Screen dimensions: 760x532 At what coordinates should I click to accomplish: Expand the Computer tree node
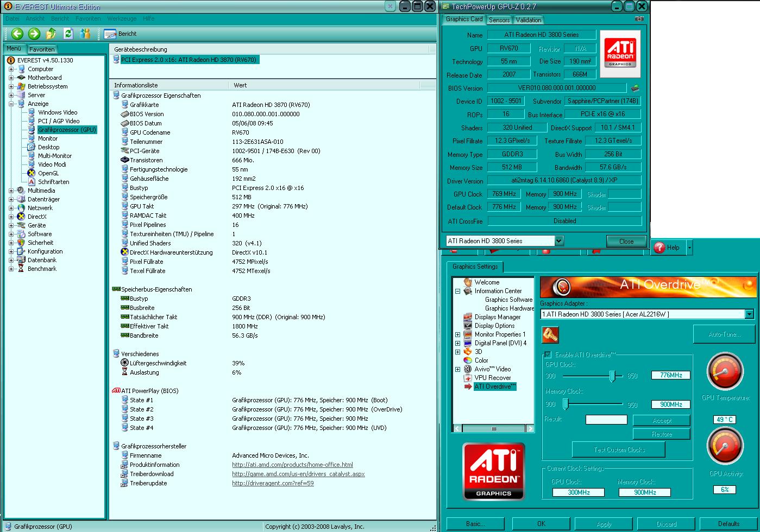click(11, 69)
